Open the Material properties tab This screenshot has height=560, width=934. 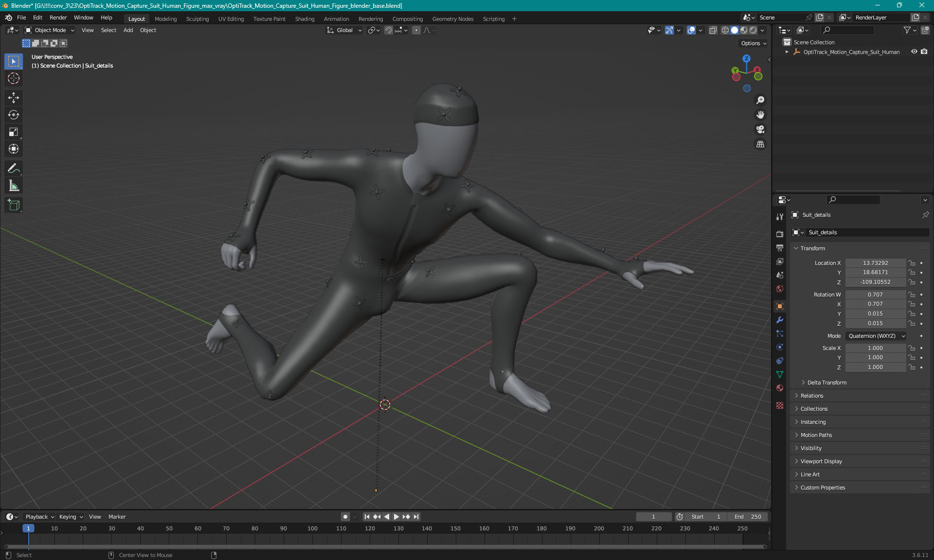click(780, 388)
